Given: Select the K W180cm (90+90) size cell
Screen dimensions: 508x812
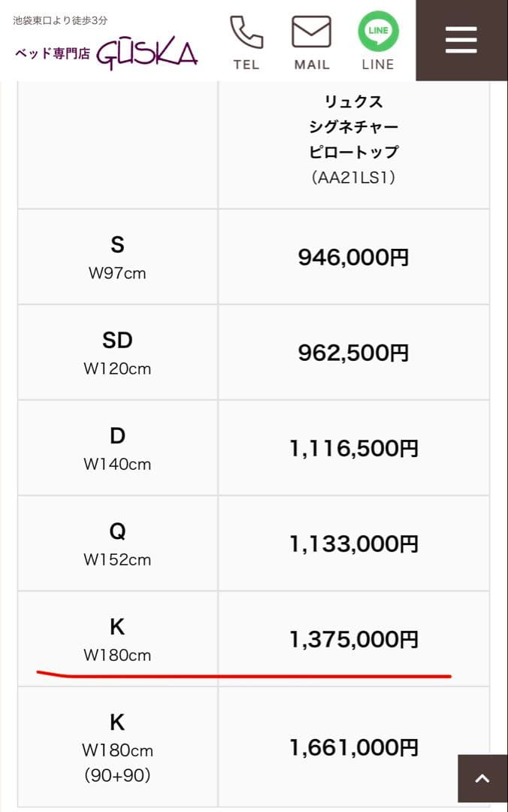Looking at the screenshot, I should click(x=117, y=747).
